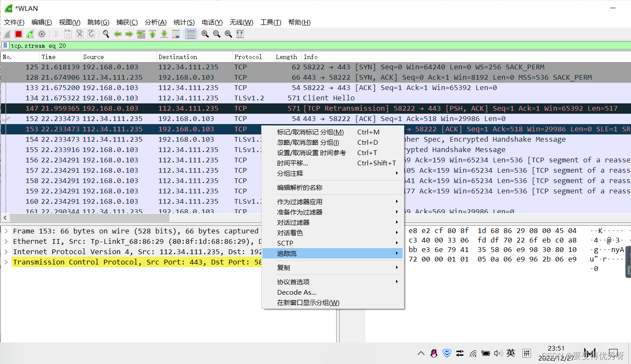
Task: Jump to last packet with the down arrow icon
Action: 164,34
